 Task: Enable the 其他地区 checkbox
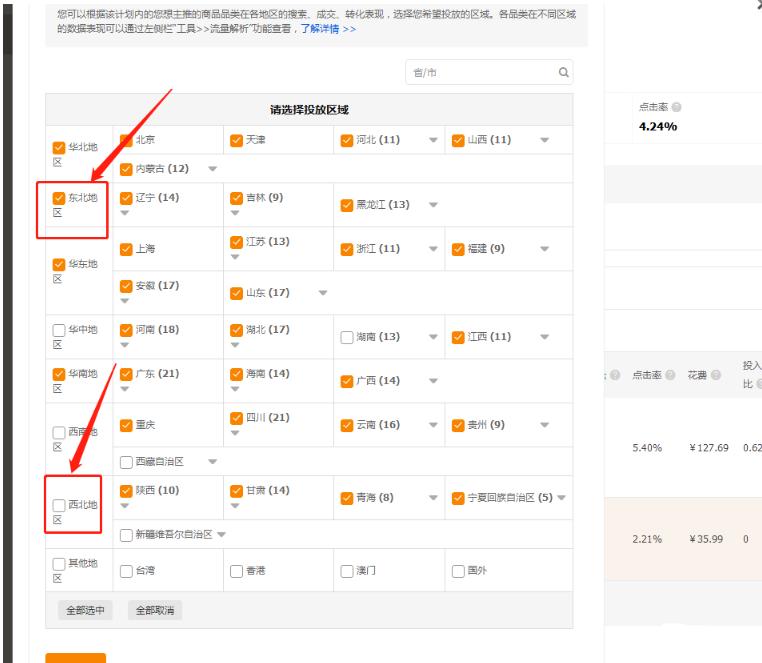coord(59,564)
